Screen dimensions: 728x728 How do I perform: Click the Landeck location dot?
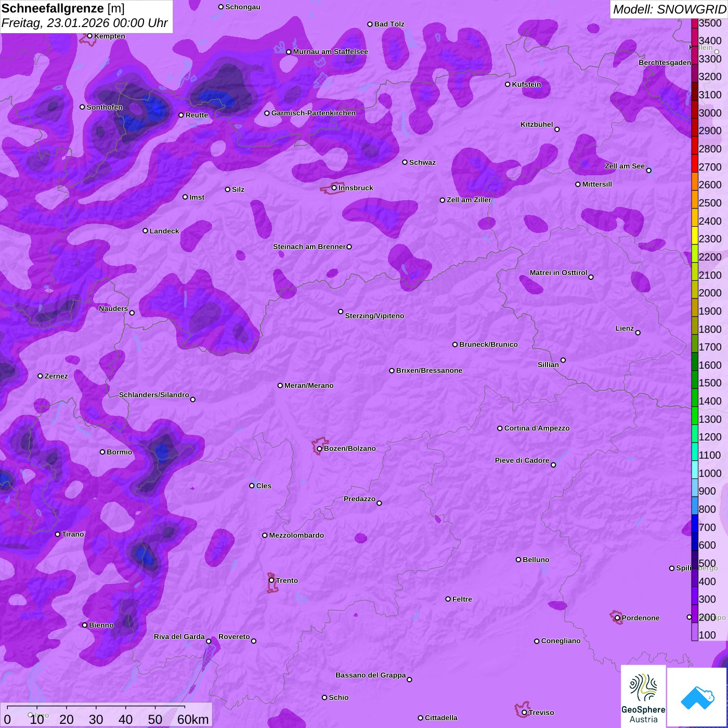point(145,231)
